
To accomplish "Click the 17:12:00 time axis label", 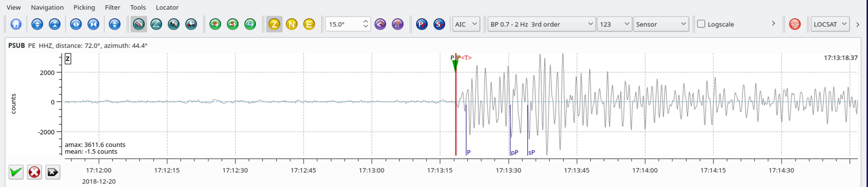I will 99,171.
